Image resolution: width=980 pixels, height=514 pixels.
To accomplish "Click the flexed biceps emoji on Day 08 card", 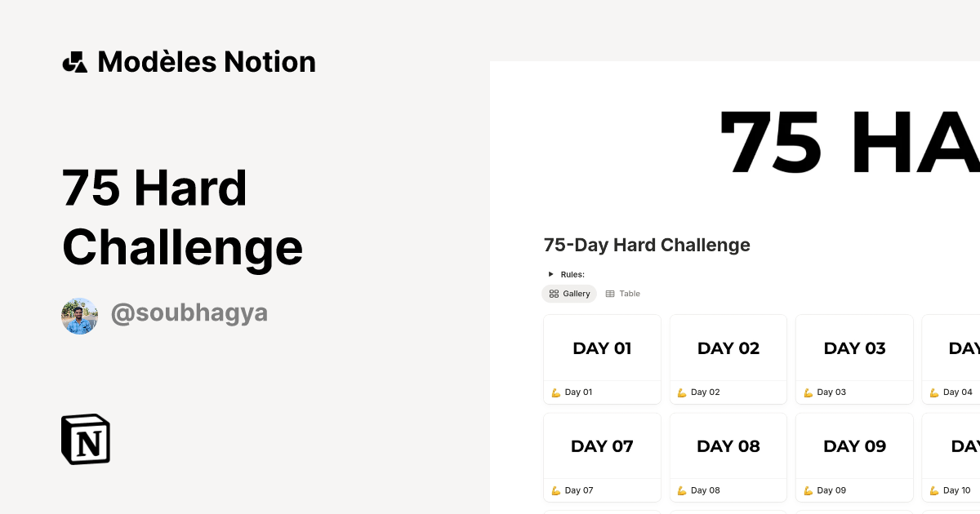I will [681, 490].
